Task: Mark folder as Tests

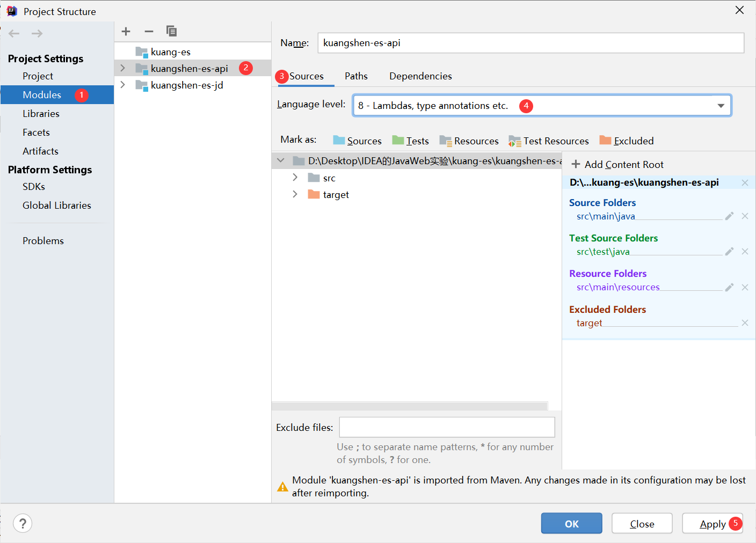Action: (x=411, y=141)
